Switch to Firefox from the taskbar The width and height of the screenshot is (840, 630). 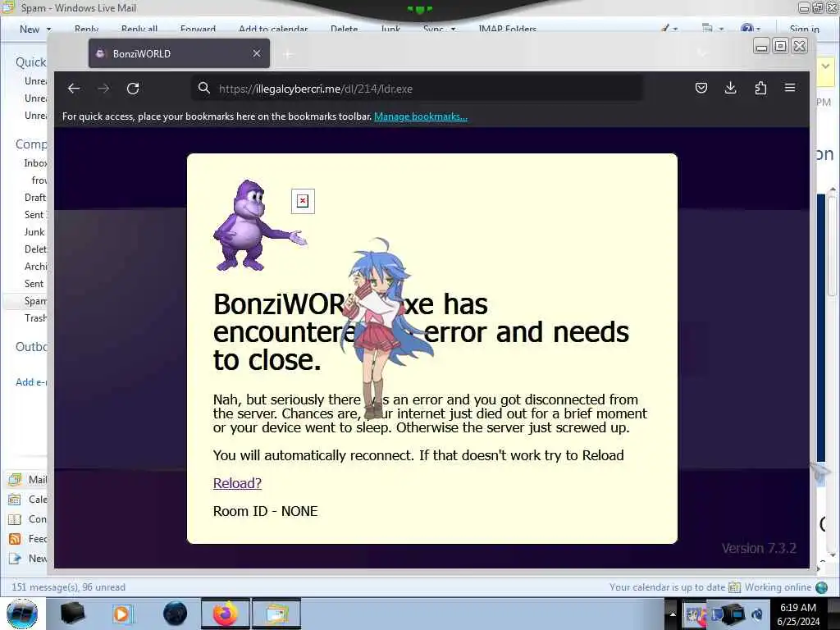coord(226,614)
